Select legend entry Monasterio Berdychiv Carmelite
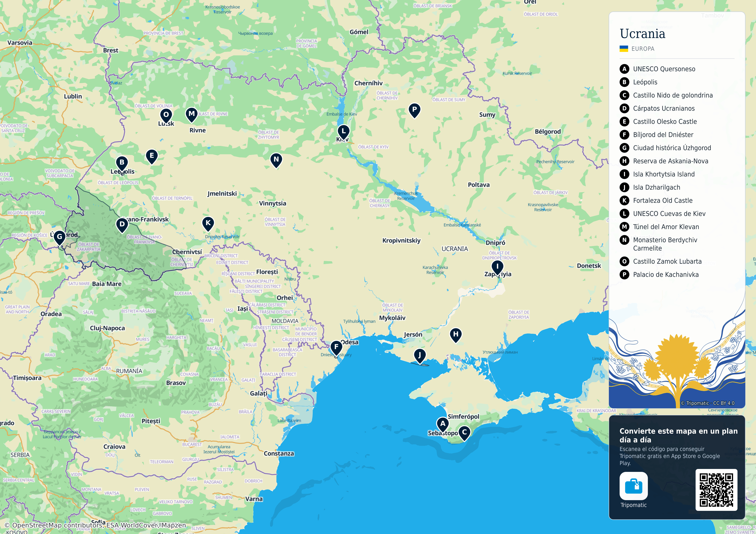 pyautogui.click(x=665, y=244)
